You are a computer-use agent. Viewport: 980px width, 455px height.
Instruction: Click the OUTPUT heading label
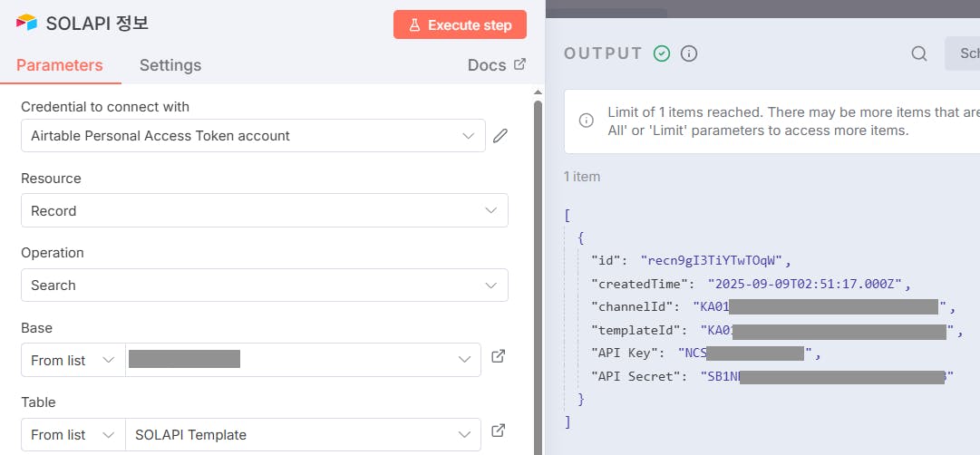point(603,53)
